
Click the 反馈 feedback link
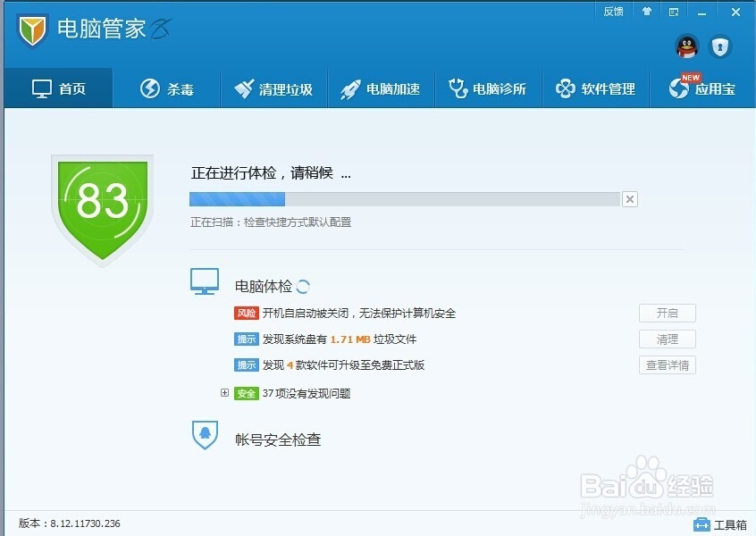613,12
